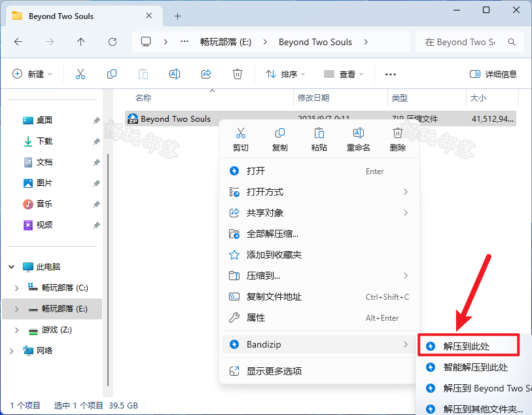Screen dimensions: 532x415
Task: Go back with the left arrow
Action: click(x=18, y=42)
